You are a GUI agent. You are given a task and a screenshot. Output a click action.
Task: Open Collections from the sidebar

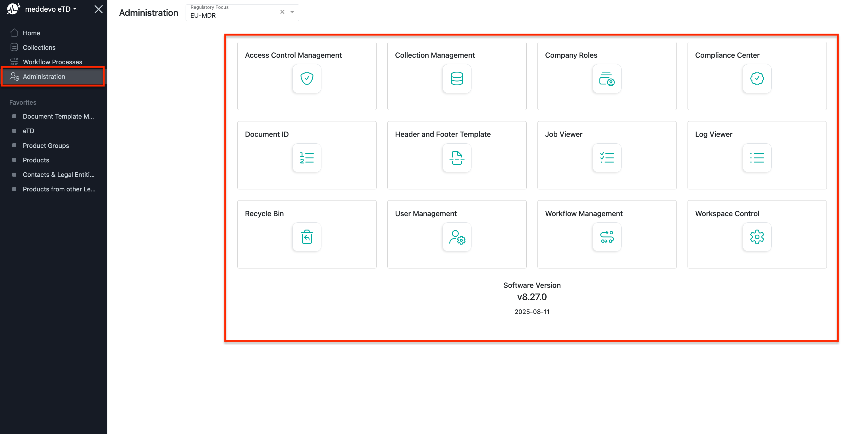click(x=54, y=47)
